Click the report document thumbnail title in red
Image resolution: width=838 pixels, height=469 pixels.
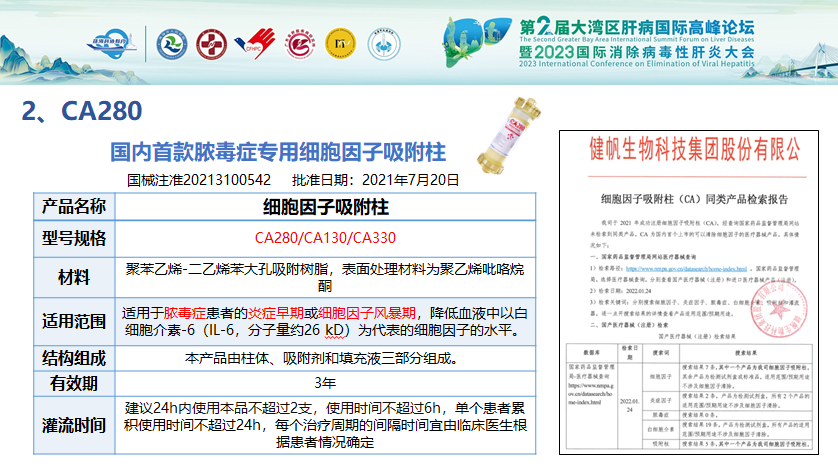point(695,149)
